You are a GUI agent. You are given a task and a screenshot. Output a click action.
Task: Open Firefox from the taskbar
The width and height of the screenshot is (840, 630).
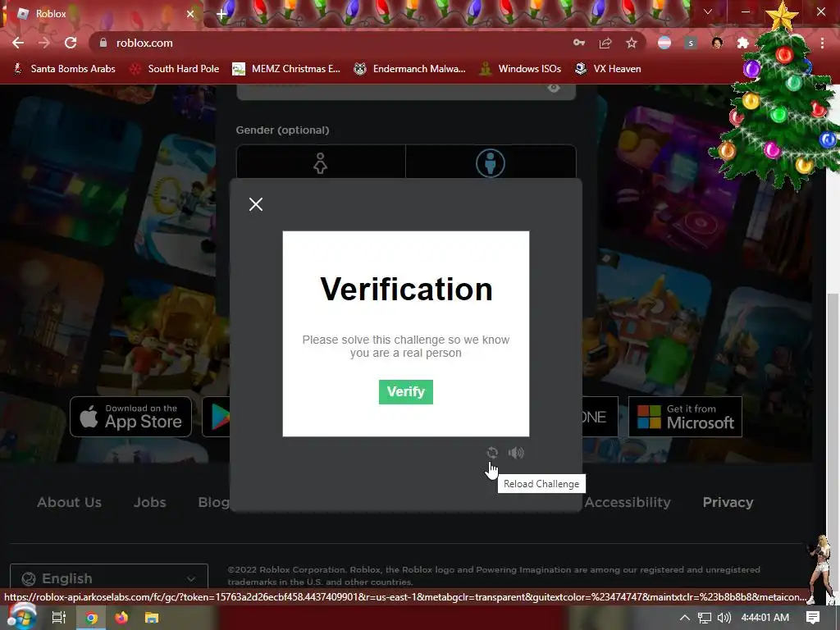121,618
